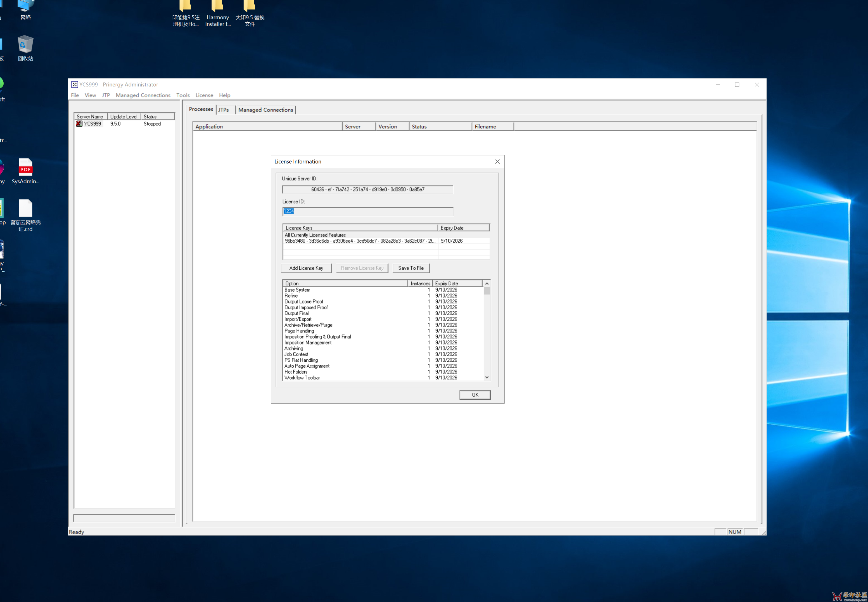
Task: Switch to the Managed Connections tab
Action: coord(265,110)
